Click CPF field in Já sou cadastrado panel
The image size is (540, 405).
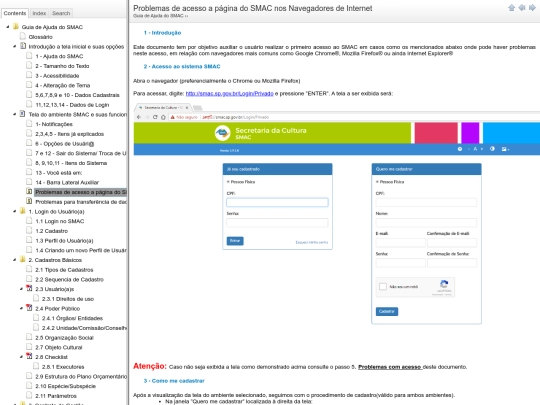(277, 202)
